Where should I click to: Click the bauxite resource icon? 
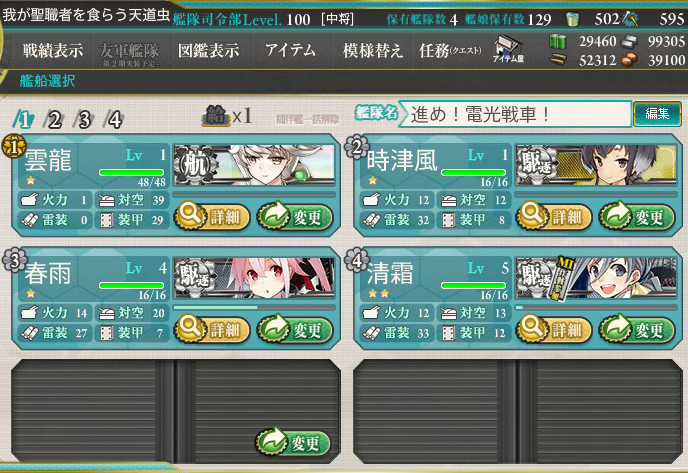(x=630, y=60)
